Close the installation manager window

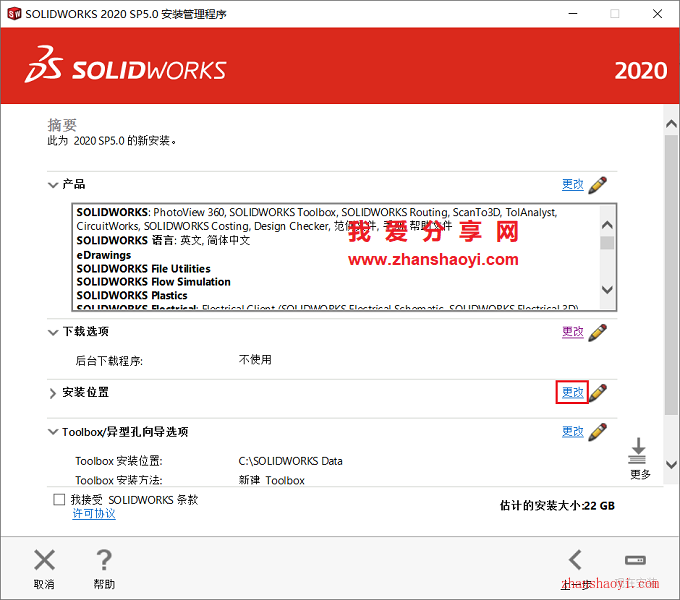pyautogui.click(x=657, y=14)
